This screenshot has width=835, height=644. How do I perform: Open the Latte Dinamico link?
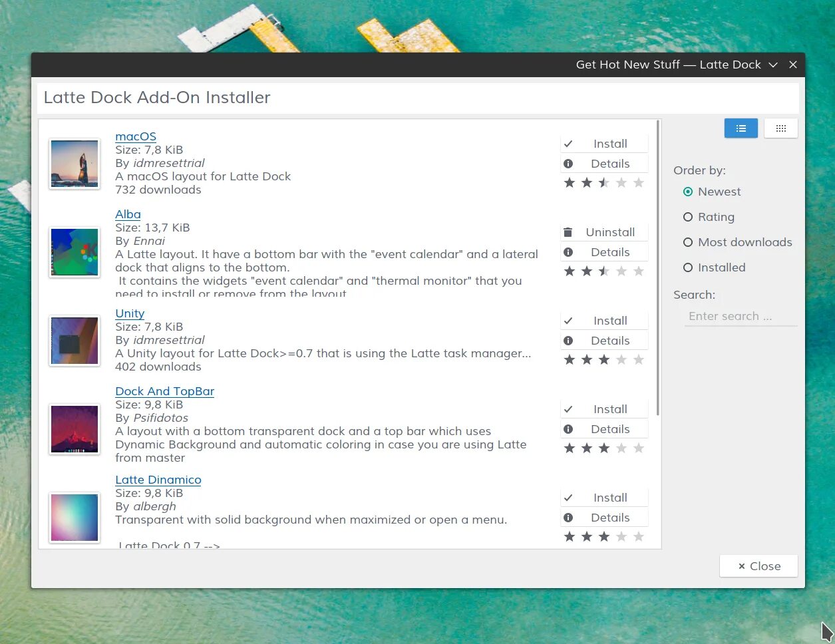pyautogui.click(x=158, y=480)
